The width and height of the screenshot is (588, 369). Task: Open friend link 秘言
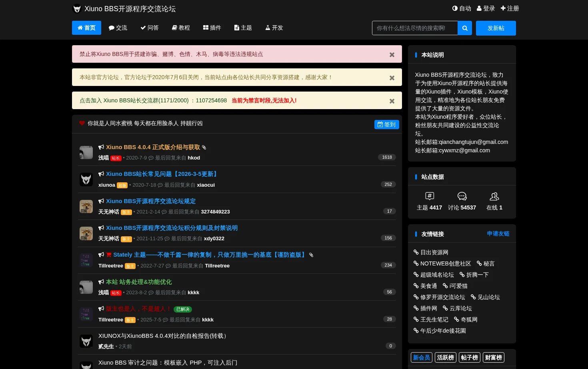click(486, 263)
